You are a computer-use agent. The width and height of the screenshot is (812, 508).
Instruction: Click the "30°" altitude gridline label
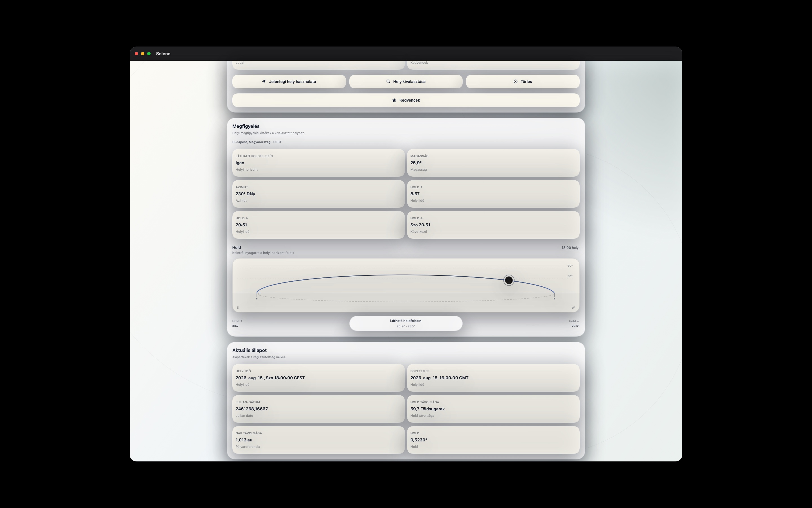point(570,276)
